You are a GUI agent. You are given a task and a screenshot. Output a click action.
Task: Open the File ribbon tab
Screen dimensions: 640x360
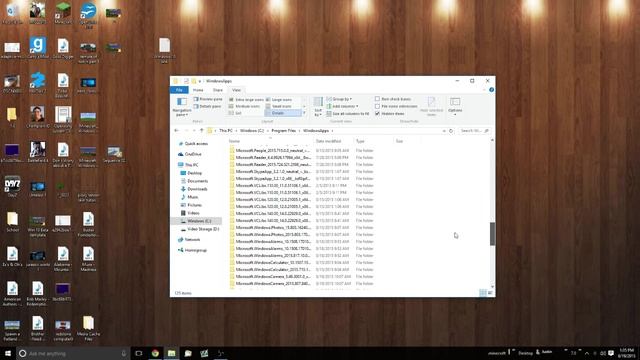pos(179,90)
